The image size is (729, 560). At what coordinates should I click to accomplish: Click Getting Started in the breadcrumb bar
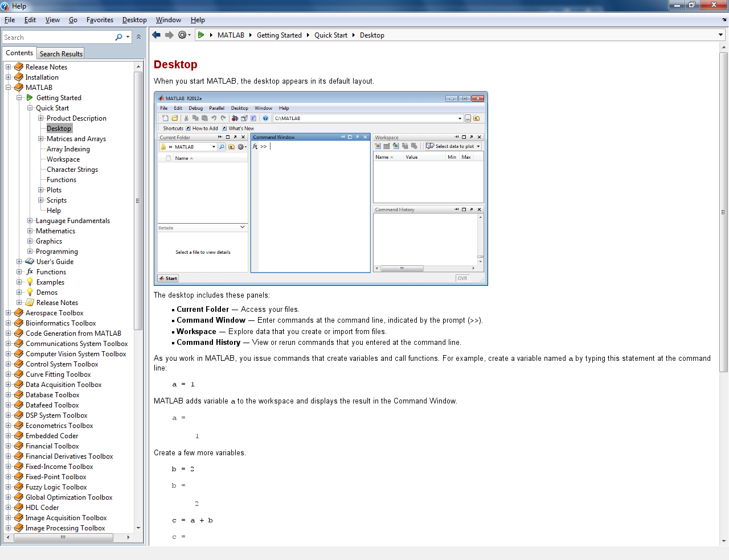[x=279, y=35]
